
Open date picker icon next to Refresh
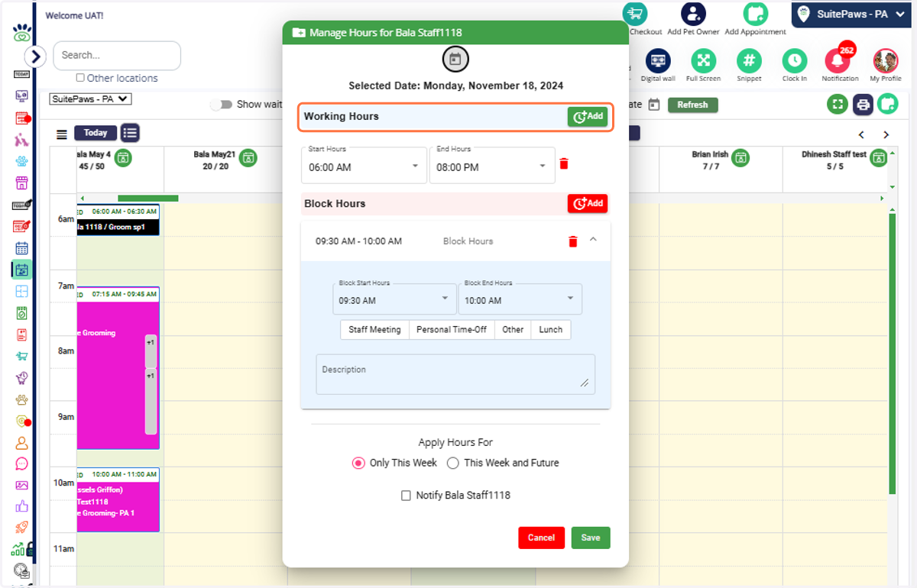654,105
